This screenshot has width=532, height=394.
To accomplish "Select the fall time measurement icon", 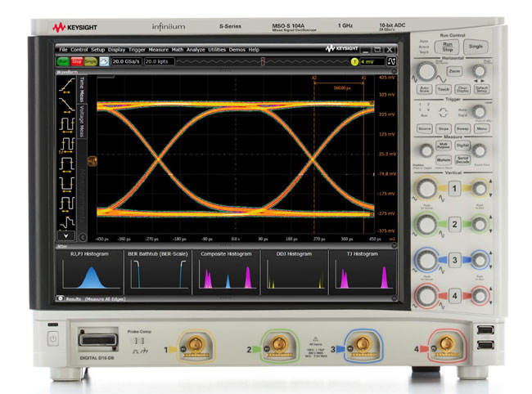I will click(67, 105).
